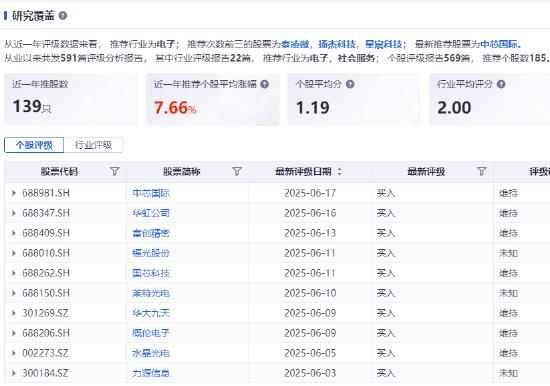
Task: Switch to 行业评级 tab
Action: (x=93, y=145)
